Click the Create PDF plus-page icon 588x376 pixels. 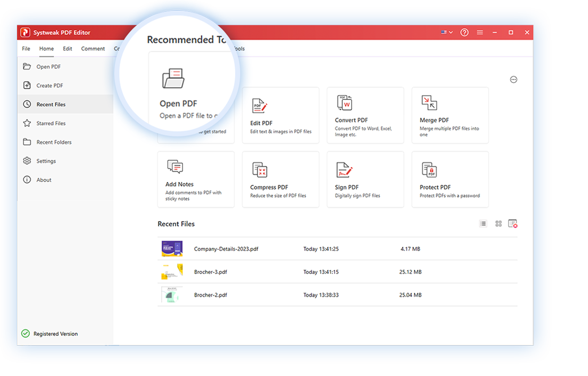(x=27, y=85)
